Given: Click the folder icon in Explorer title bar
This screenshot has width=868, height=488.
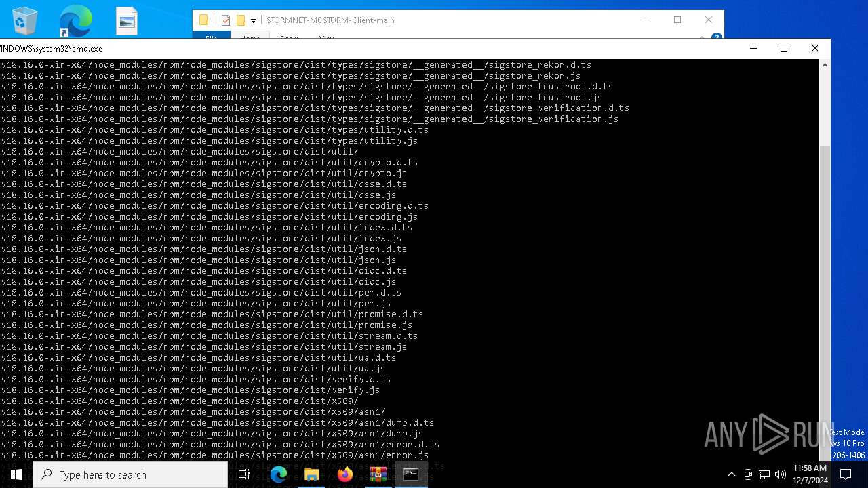Looking at the screenshot, I should [203, 20].
